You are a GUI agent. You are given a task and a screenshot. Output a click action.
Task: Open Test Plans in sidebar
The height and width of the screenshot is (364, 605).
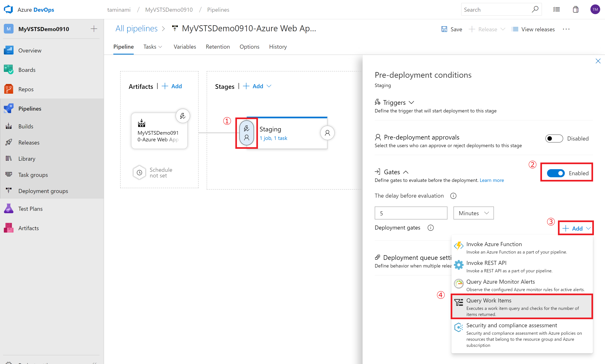(30, 209)
